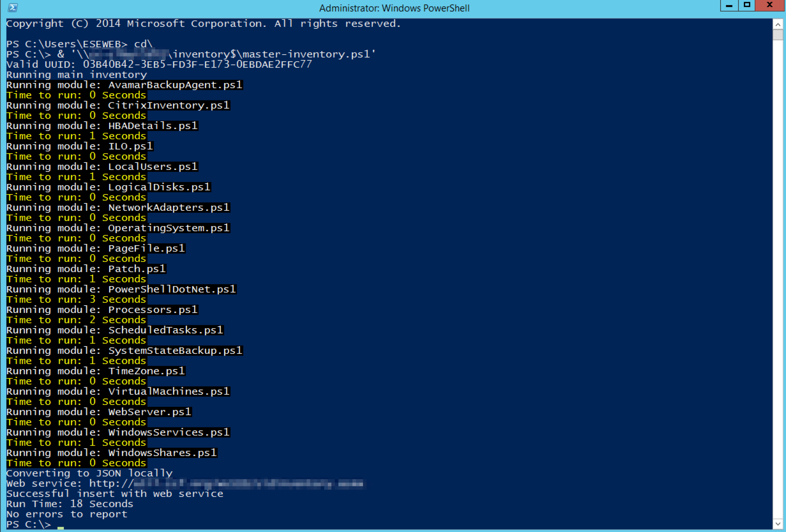Image resolution: width=786 pixels, height=532 pixels.
Task: Click the PowerShell window icon
Action: coord(12,6)
